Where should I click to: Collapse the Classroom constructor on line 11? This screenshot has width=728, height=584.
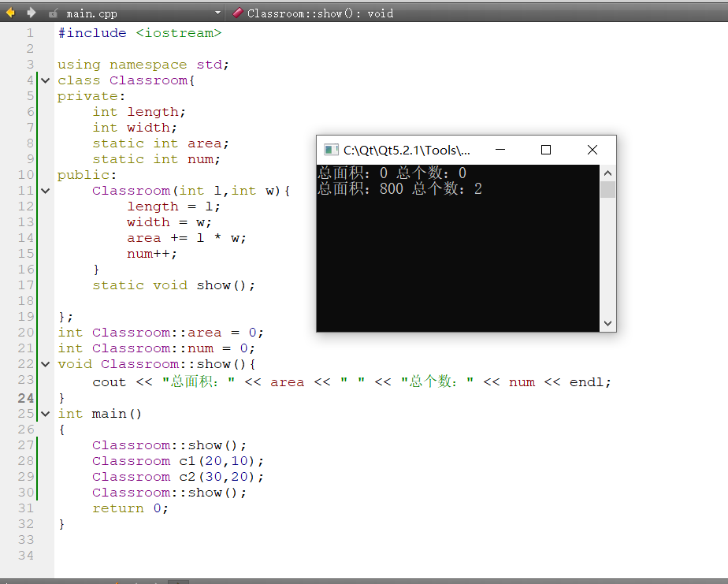click(46, 191)
